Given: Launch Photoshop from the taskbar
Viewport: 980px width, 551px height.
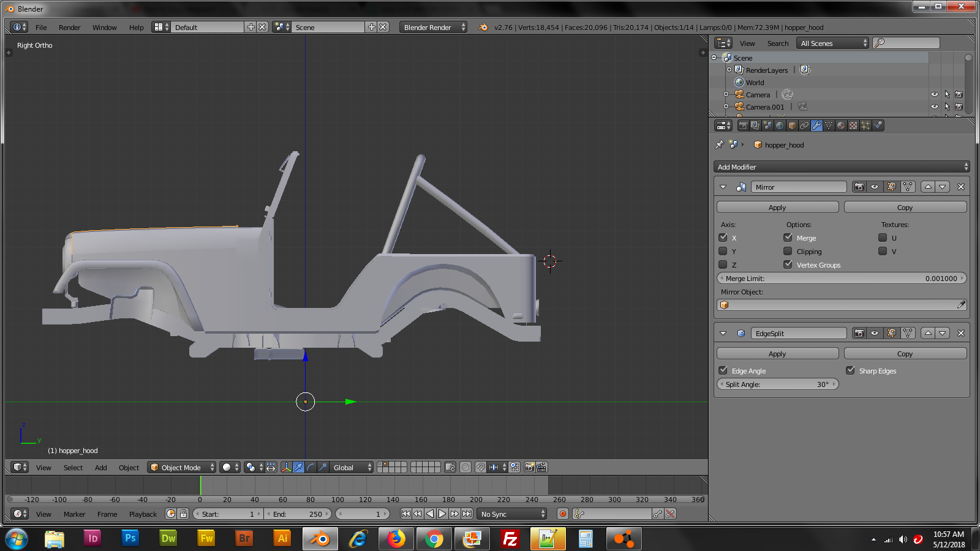Looking at the screenshot, I should [130, 538].
